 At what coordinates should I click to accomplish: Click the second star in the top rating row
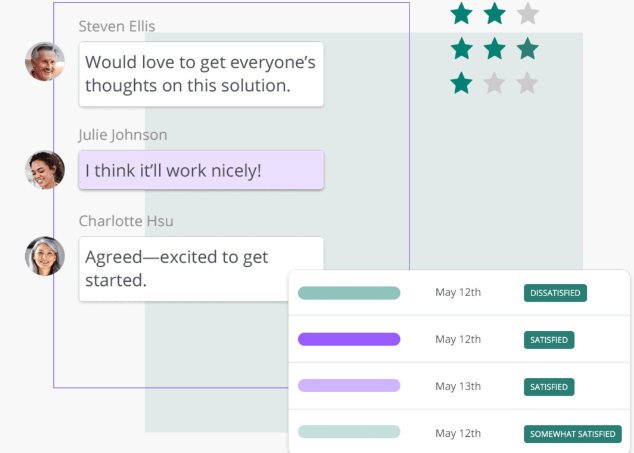[494, 14]
